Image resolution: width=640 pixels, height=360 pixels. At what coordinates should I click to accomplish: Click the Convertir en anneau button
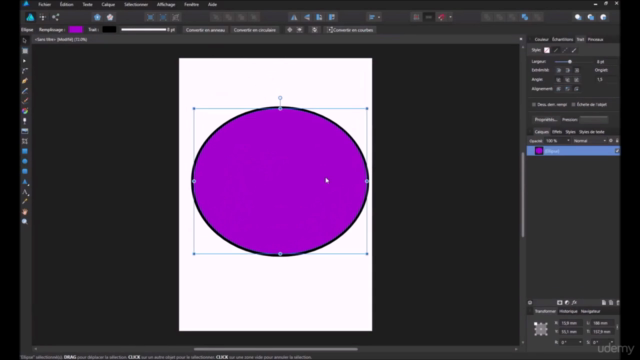click(x=205, y=30)
